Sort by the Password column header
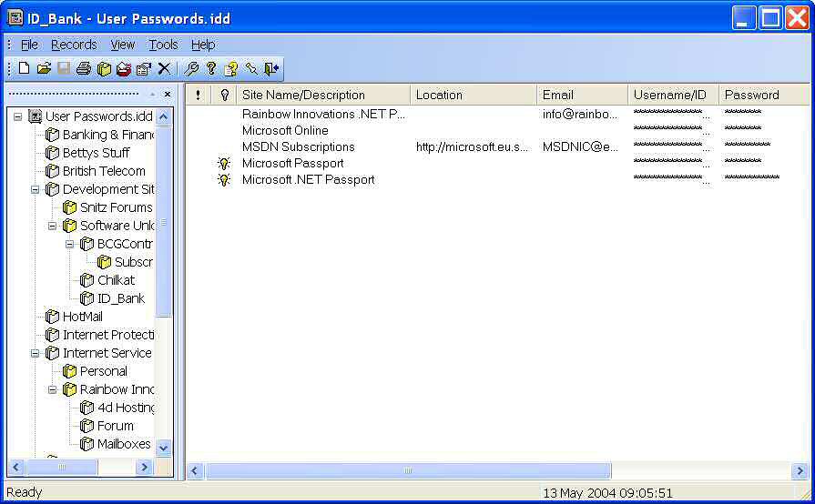This screenshot has height=504, width=815. [764, 95]
